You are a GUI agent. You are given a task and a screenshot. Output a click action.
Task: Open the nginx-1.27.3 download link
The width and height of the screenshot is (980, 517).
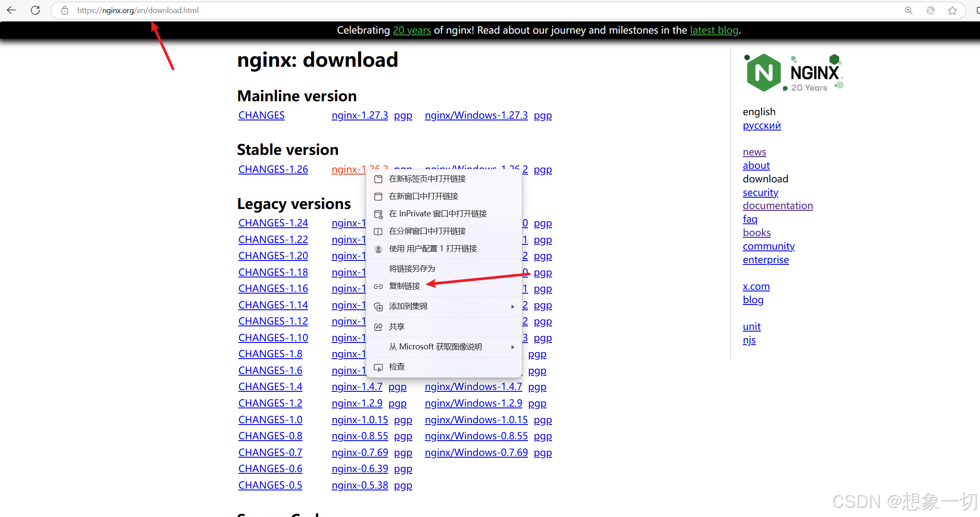click(x=360, y=115)
